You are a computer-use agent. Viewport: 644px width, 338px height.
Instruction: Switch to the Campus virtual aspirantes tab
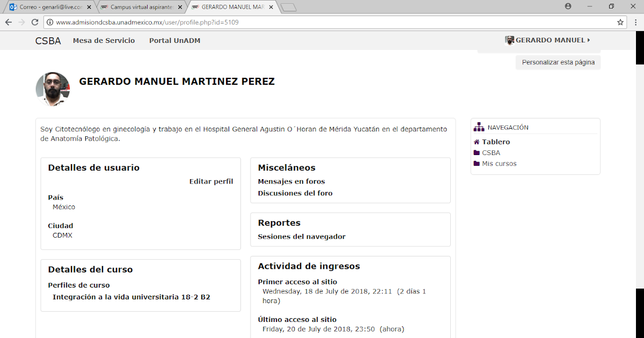[141, 7]
